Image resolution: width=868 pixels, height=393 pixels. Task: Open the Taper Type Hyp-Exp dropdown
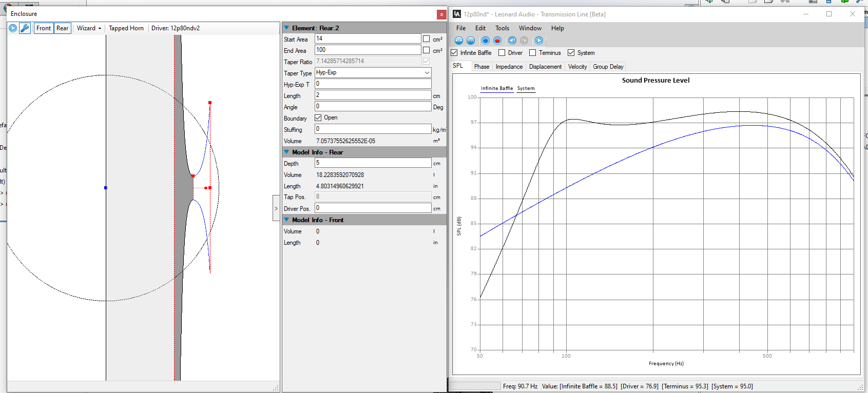427,73
